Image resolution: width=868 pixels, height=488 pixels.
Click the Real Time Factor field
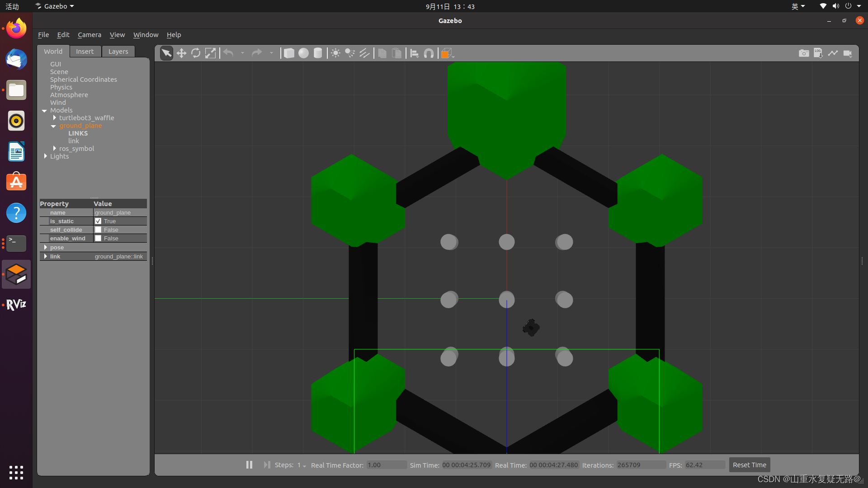coord(387,465)
